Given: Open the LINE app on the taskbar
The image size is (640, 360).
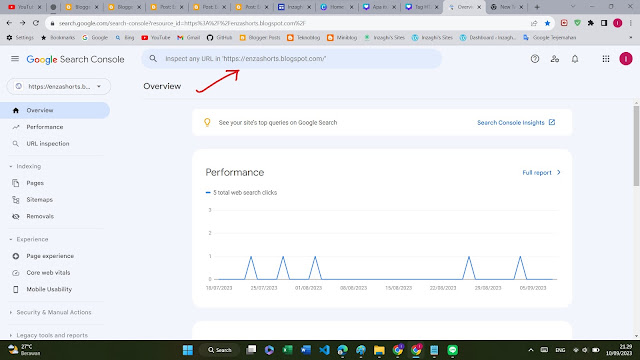Looking at the screenshot, I should (452, 350).
